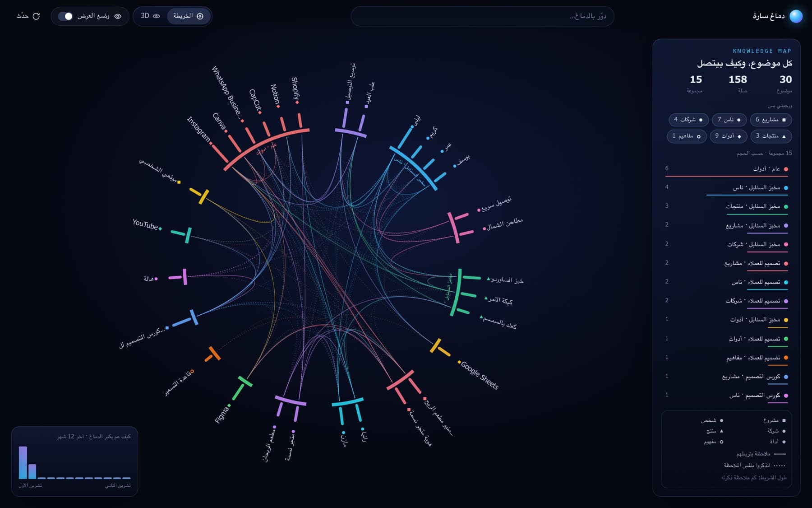
Task: Open the عام · أدوات group row
Action: pos(726,170)
